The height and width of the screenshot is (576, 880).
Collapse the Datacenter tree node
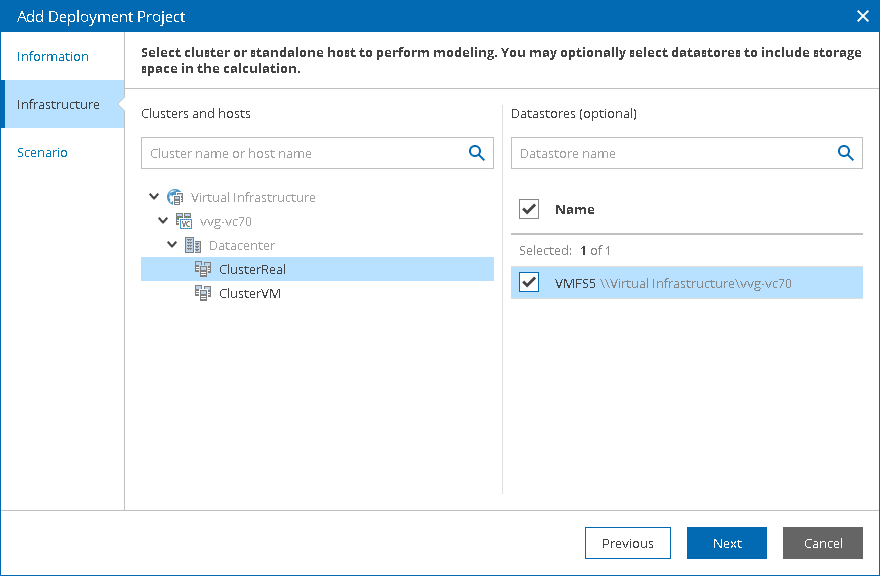tap(172, 245)
